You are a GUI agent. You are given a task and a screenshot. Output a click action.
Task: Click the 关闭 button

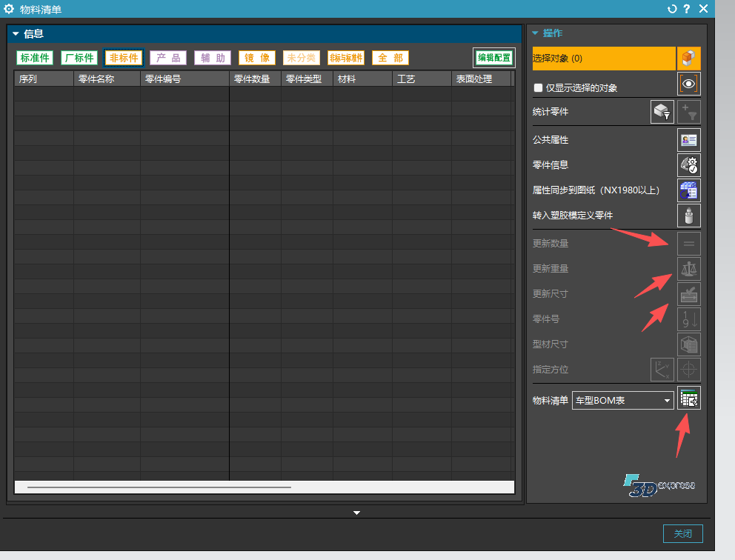point(682,533)
